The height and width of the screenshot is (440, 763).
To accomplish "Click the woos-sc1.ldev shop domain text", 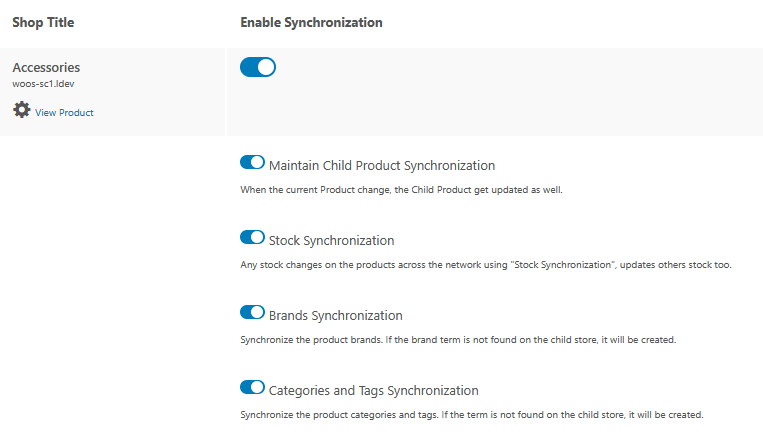I will [43, 83].
